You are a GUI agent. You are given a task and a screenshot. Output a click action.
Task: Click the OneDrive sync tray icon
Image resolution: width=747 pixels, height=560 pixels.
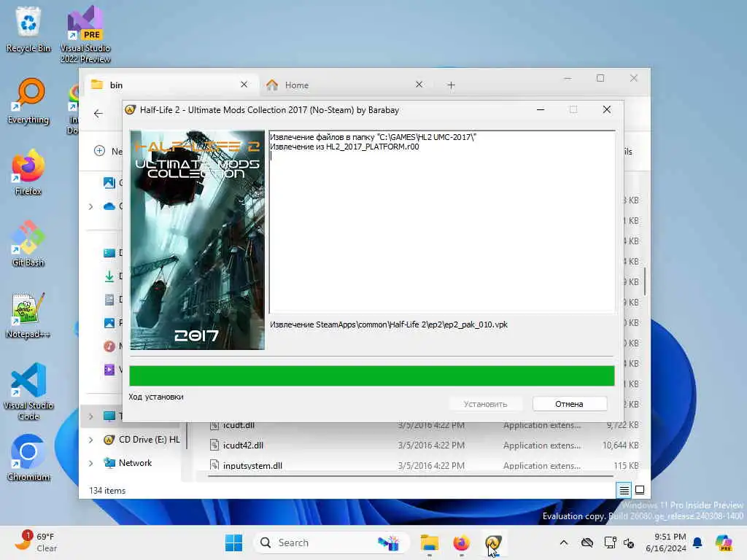point(587,542)
